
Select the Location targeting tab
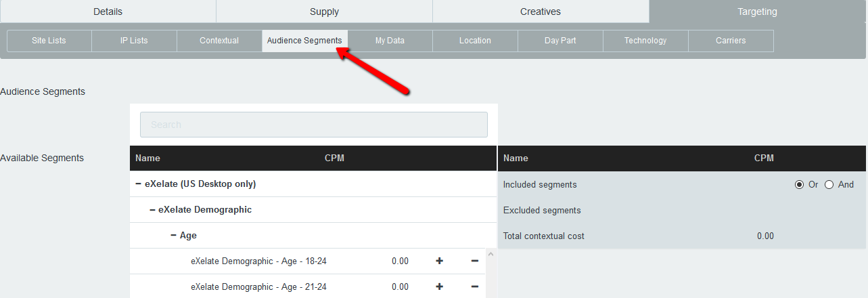(475, 41)
